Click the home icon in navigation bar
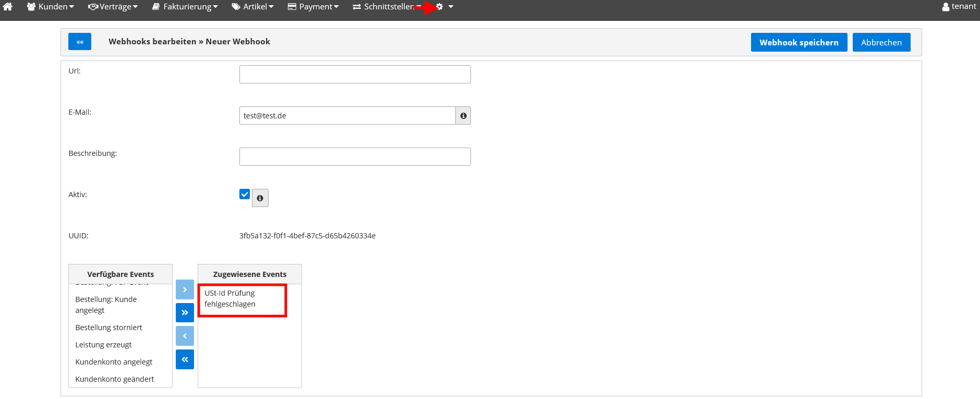Screen dimensions: 980x399 pyautogui.click(x=8, y=7)
